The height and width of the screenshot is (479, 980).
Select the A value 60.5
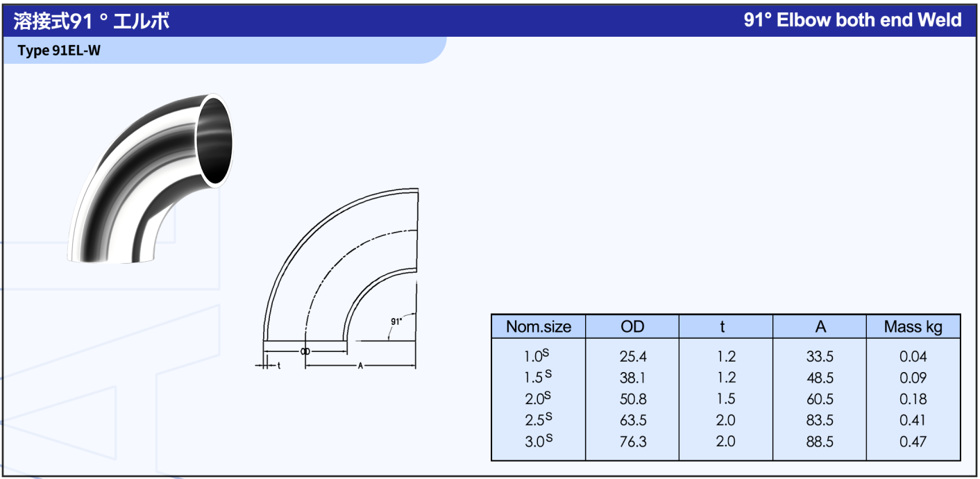pyautogui.click(x=820, y=399)
